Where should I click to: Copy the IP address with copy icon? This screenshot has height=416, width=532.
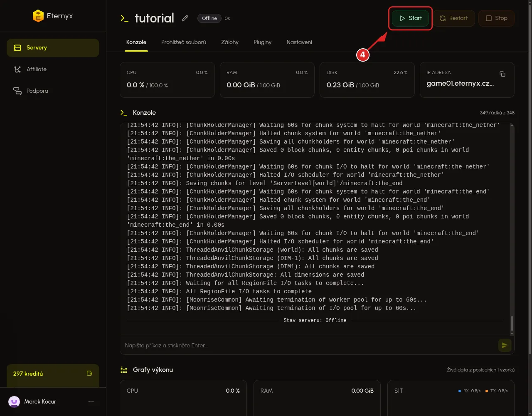tap(502, 74)
